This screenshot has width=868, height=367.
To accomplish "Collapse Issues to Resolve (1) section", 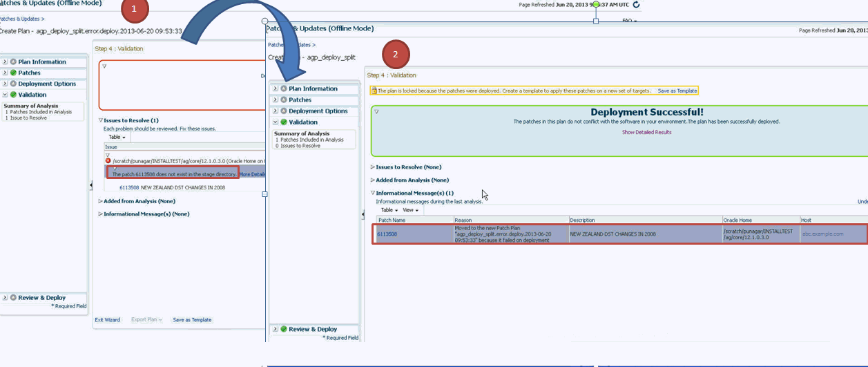I will click(x=101, y=120).
